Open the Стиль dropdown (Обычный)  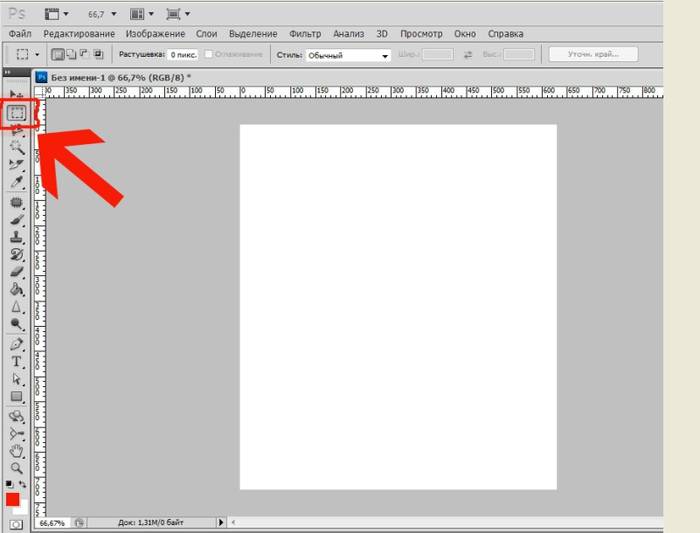[347, 55]
